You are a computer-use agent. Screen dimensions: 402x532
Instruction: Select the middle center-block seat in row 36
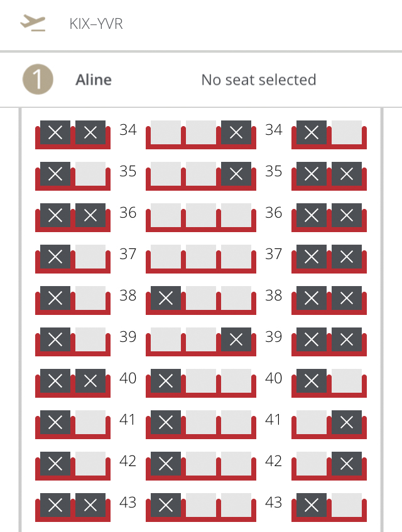click(x=201, y=215)
